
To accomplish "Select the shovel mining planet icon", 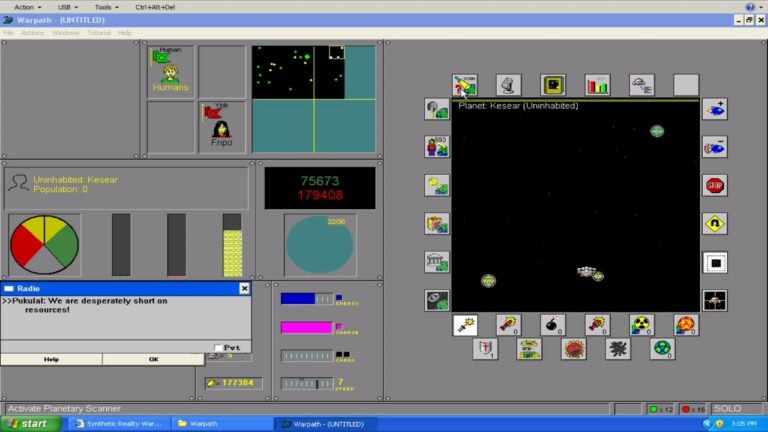I will tap(437, 109).
